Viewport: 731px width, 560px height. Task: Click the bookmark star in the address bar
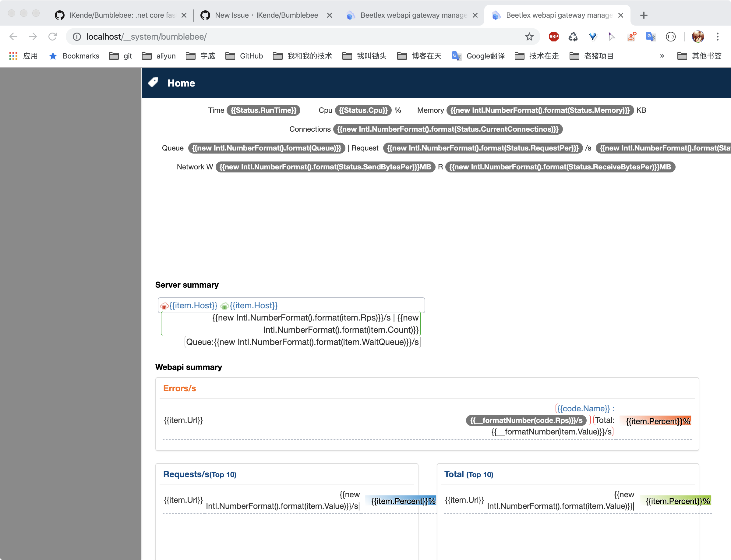(529, 37)
